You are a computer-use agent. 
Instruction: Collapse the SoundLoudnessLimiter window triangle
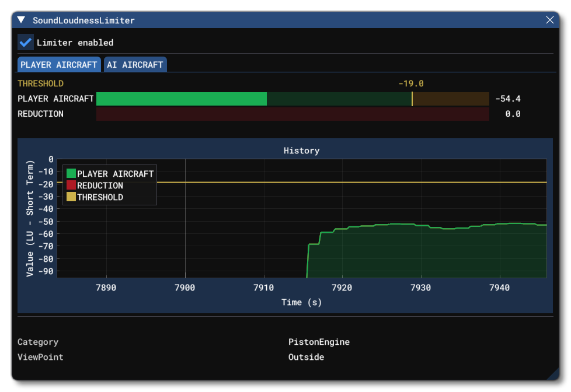point(22,20)
